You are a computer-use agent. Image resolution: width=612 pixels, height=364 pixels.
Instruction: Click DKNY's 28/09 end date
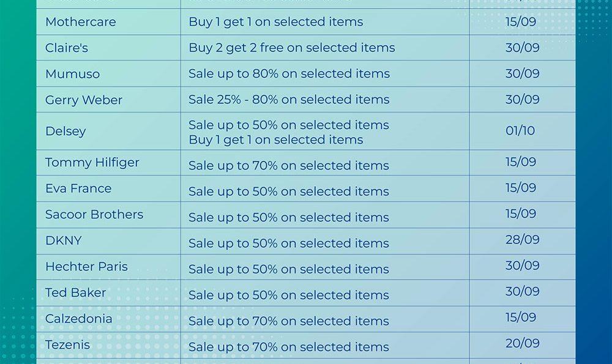[522, 240]
